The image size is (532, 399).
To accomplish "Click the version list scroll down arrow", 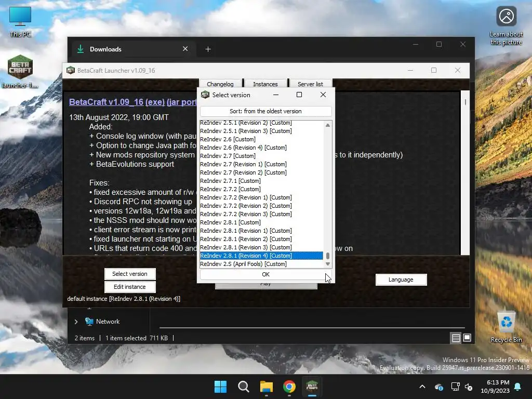I will 327,264.
